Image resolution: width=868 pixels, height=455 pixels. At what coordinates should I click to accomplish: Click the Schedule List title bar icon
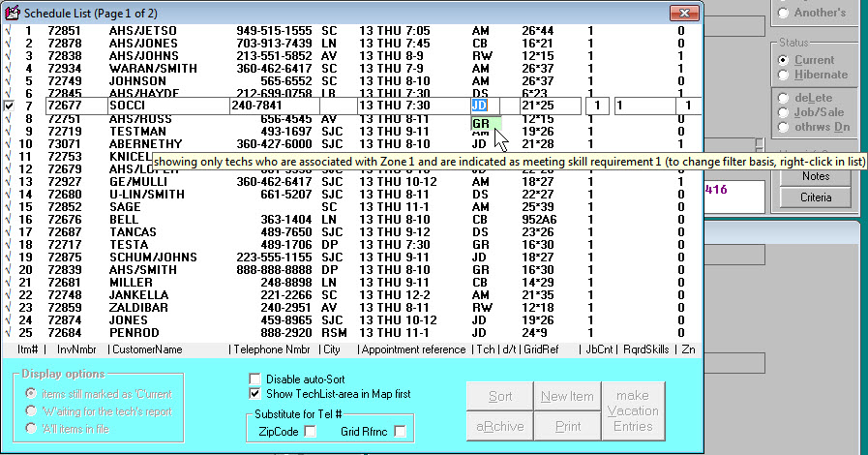13,12
